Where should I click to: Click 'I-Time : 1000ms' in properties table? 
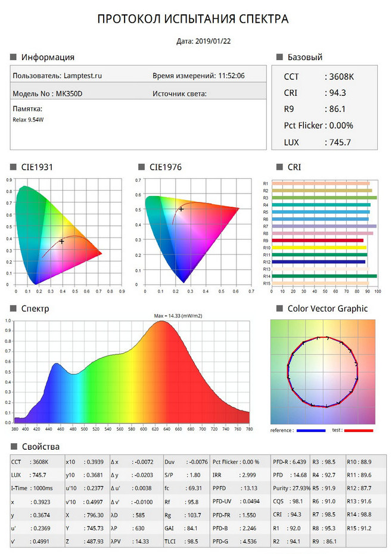(x=32, y=488)
